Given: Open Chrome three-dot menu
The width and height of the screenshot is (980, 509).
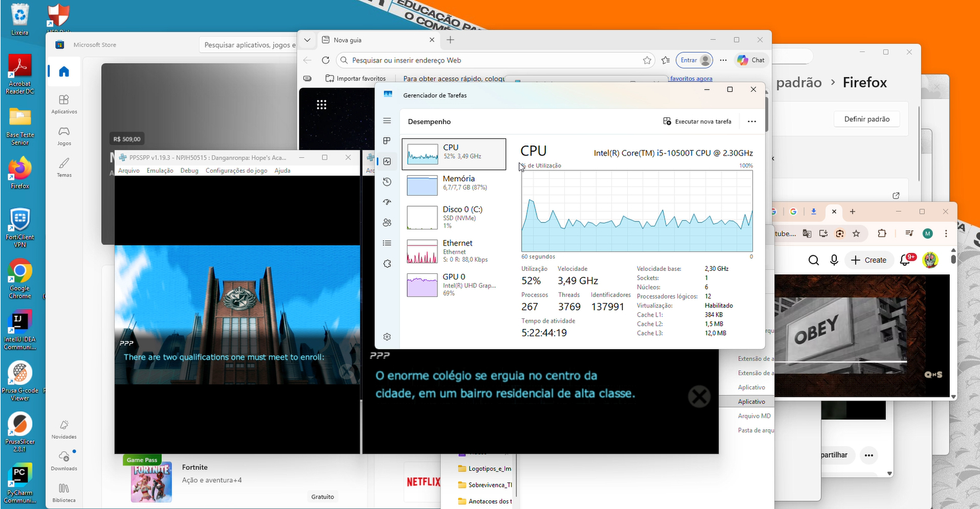Looking at the screenshot, I should click(946, 234).
